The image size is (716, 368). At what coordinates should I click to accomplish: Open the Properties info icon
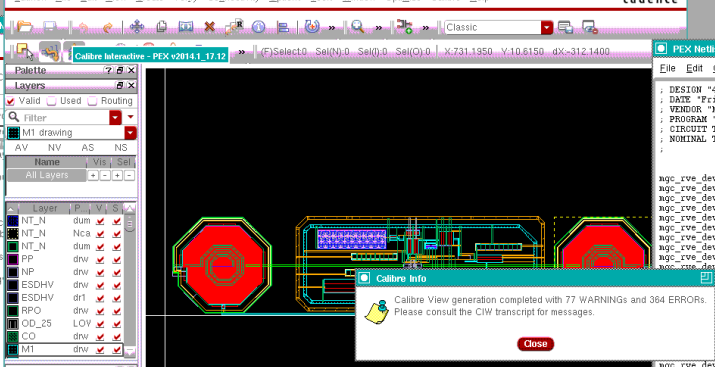coord(258,27)
